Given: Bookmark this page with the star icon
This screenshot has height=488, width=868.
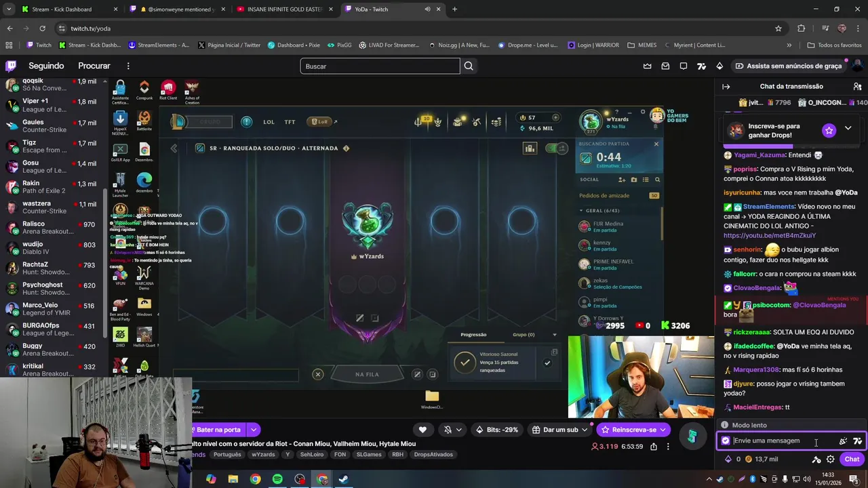Looking at the screenshot, I should pos(778,28).
